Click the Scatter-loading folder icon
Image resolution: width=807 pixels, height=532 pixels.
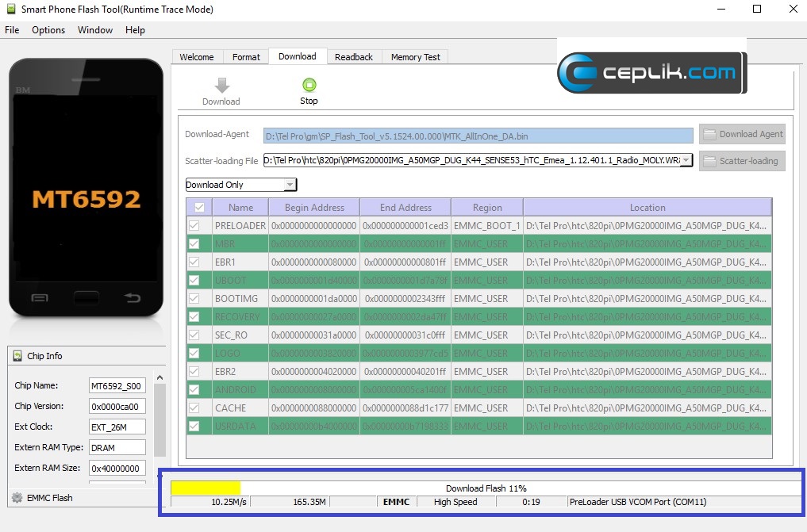pos(709,162)
